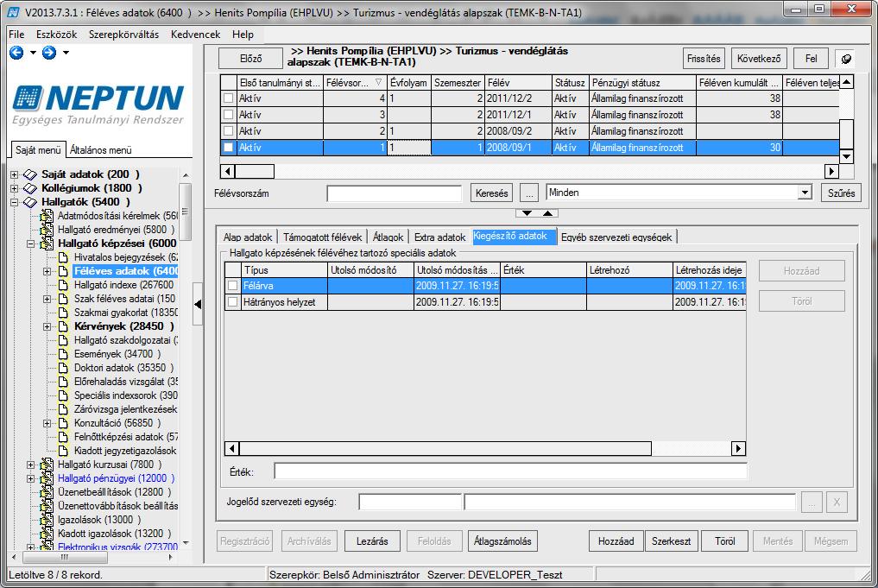Image resolution: width=878 pixels, height=588 pixels.
Task: Click the Félévsorszám search input field
Action: coord(395,193)
